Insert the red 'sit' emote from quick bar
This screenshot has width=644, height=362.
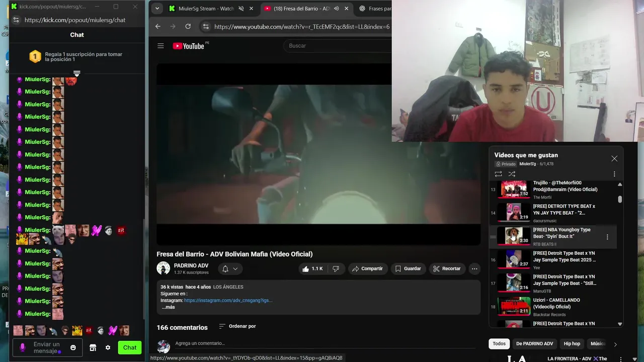point(89,330)
